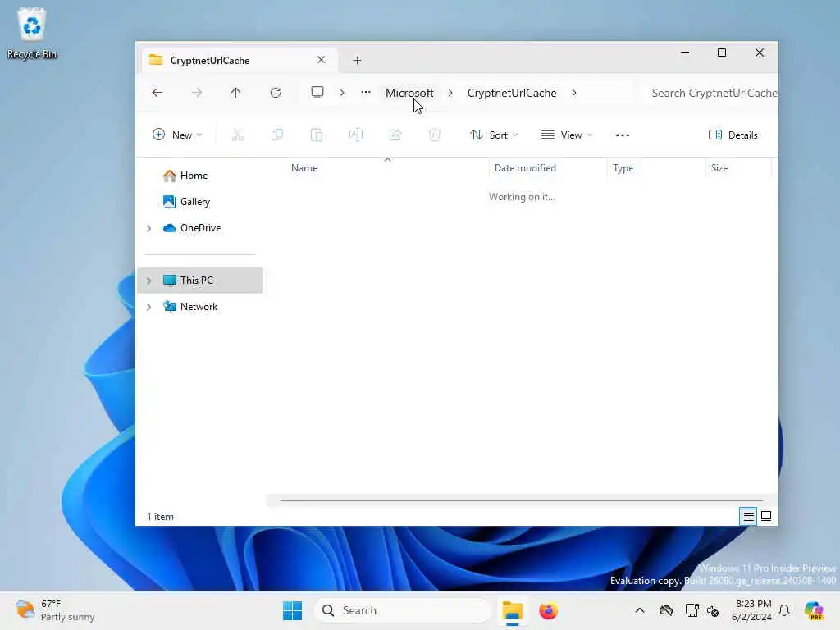Viewport: 840px width, 630px height.
Task: Close the CryptnetUrlCache tab
Action: click(321, 60)
